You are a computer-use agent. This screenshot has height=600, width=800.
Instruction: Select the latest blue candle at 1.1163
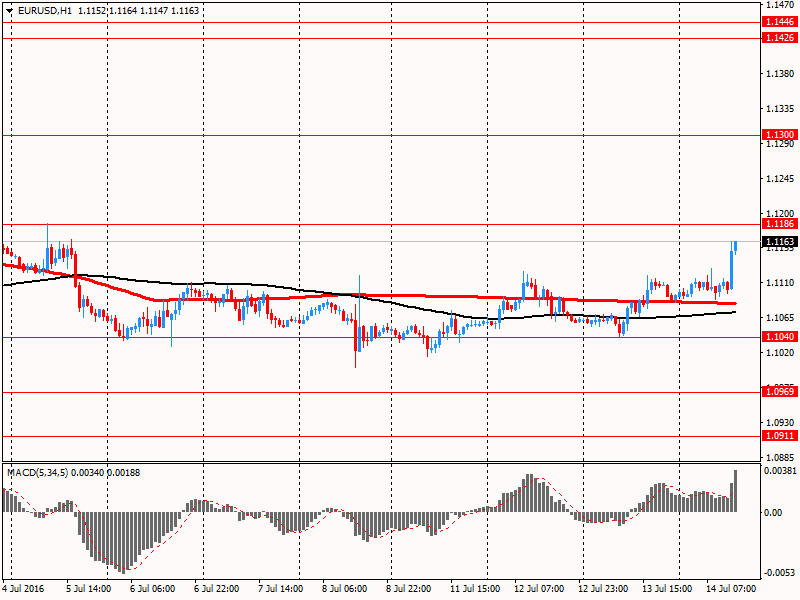point(735,247)
